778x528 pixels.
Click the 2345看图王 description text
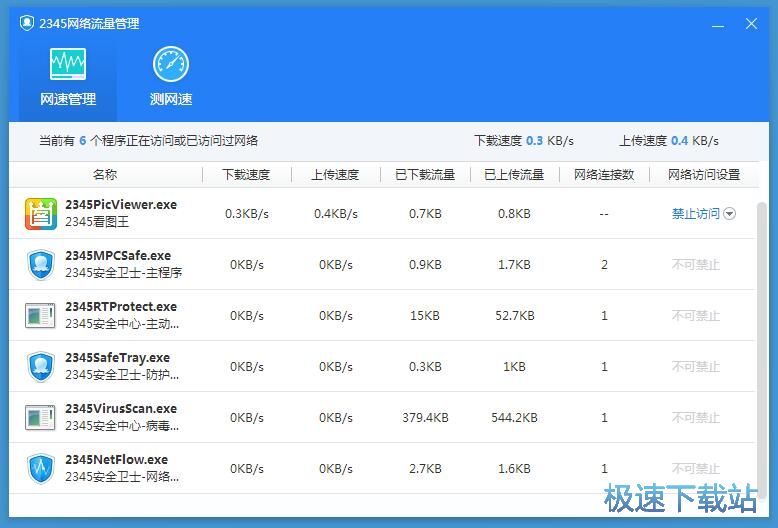(x=97, y=221)
